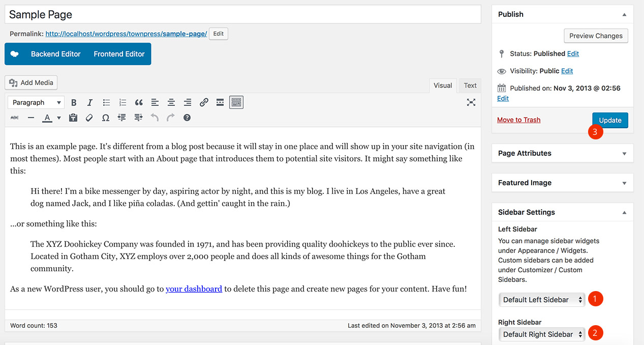The height and width of the screenshot is (345, 644).
Task: Click the Update button
Action: (x=610, y=120)
